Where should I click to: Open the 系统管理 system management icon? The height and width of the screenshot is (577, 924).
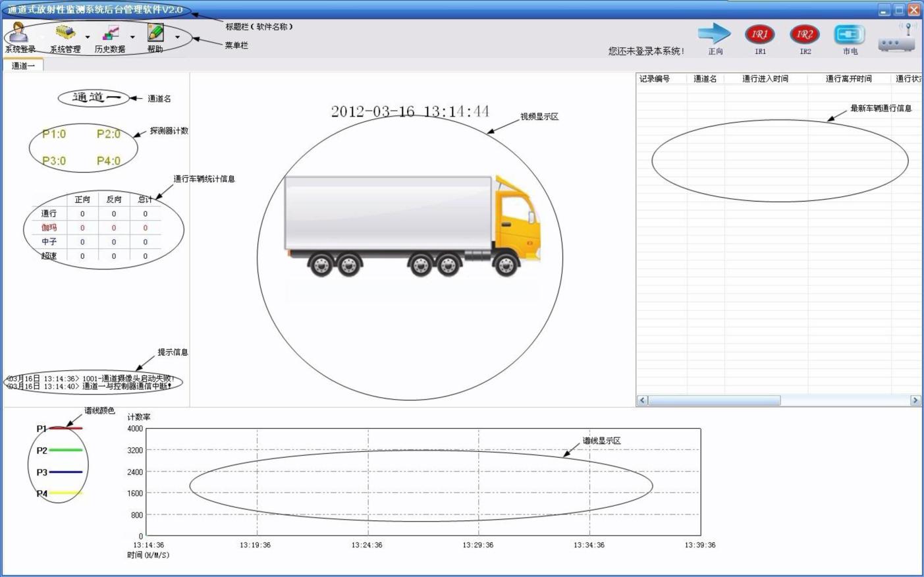click(65, 33)
